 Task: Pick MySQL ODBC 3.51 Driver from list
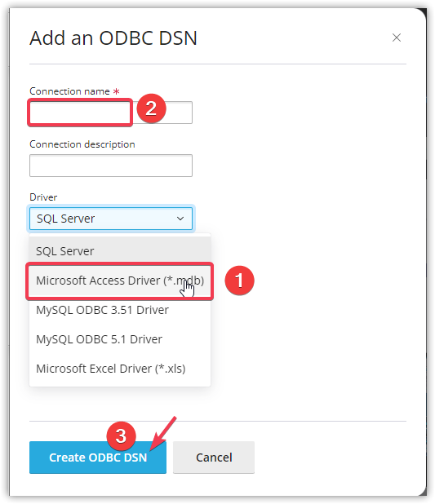(x=120, y=310)
